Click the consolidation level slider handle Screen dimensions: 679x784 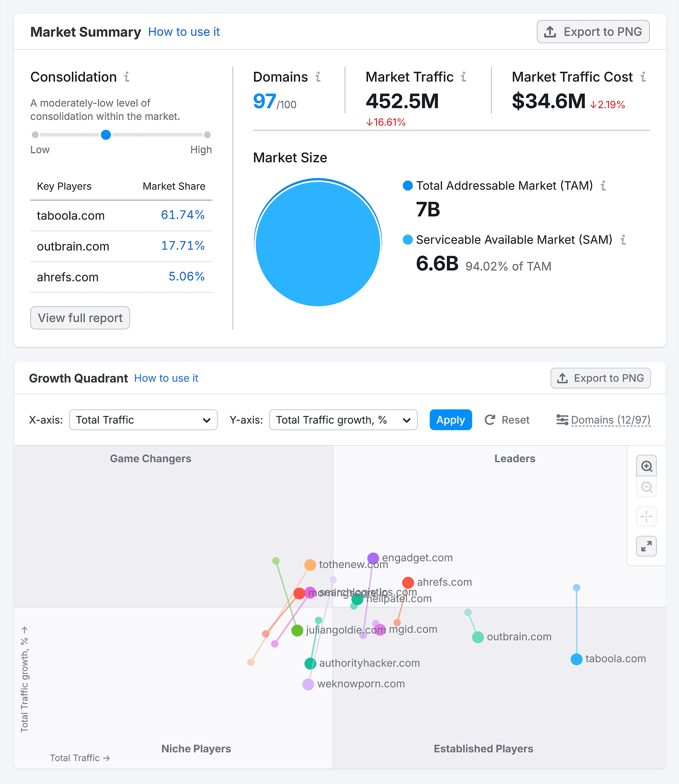tap(106, 135)
